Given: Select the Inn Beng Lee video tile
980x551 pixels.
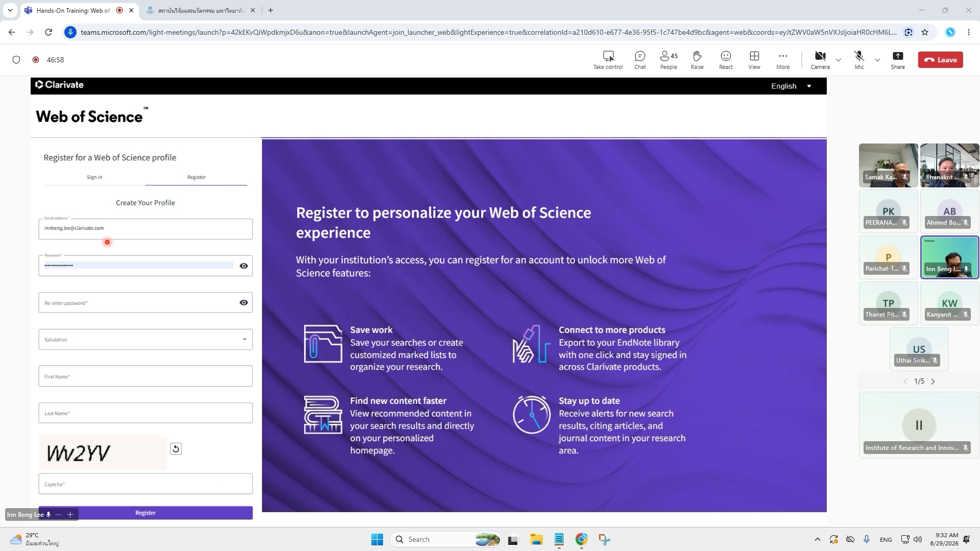Looking at the screenshot, I should (x=949, y=257).
